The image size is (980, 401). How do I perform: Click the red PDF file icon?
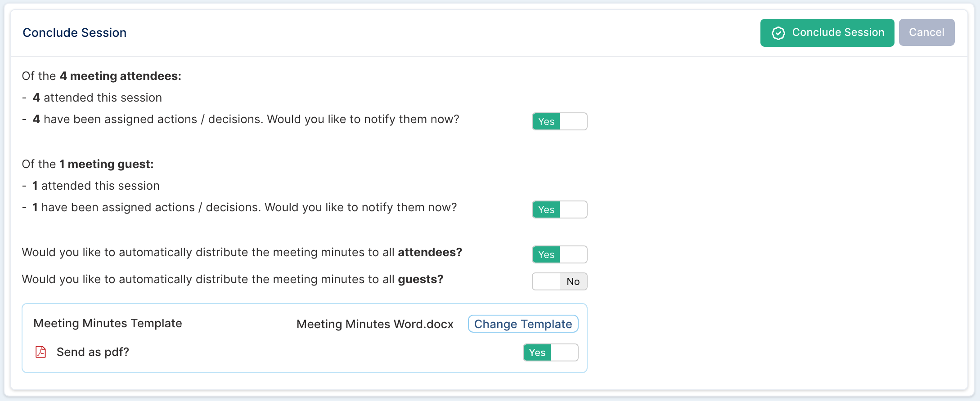[41, 352]
